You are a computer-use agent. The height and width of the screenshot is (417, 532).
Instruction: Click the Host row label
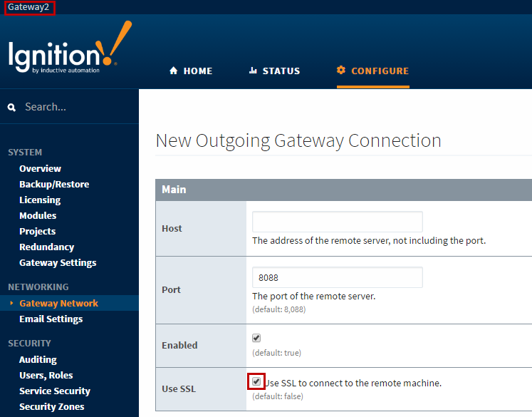coord(172,229)
